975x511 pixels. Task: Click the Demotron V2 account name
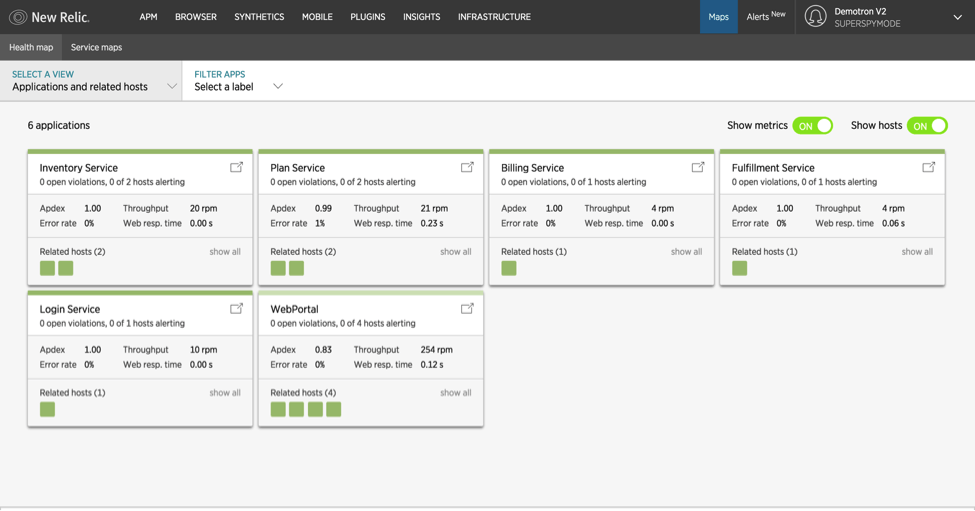(861, 12)
